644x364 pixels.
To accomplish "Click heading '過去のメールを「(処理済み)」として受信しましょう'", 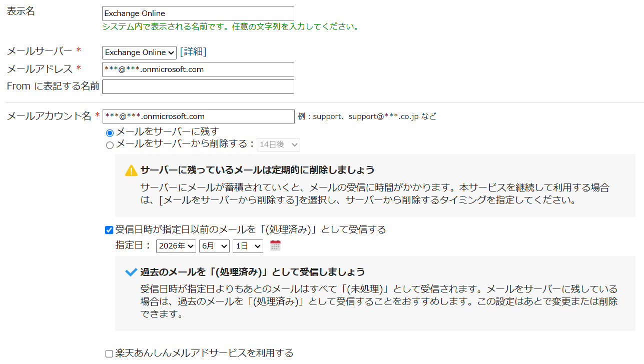I will point(253,272).
